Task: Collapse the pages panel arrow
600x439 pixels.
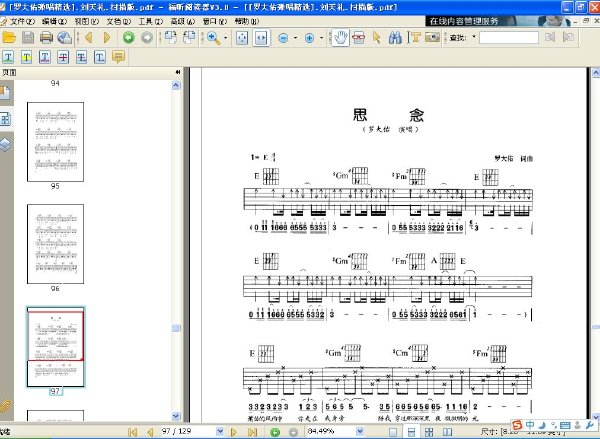Action: 178,72
